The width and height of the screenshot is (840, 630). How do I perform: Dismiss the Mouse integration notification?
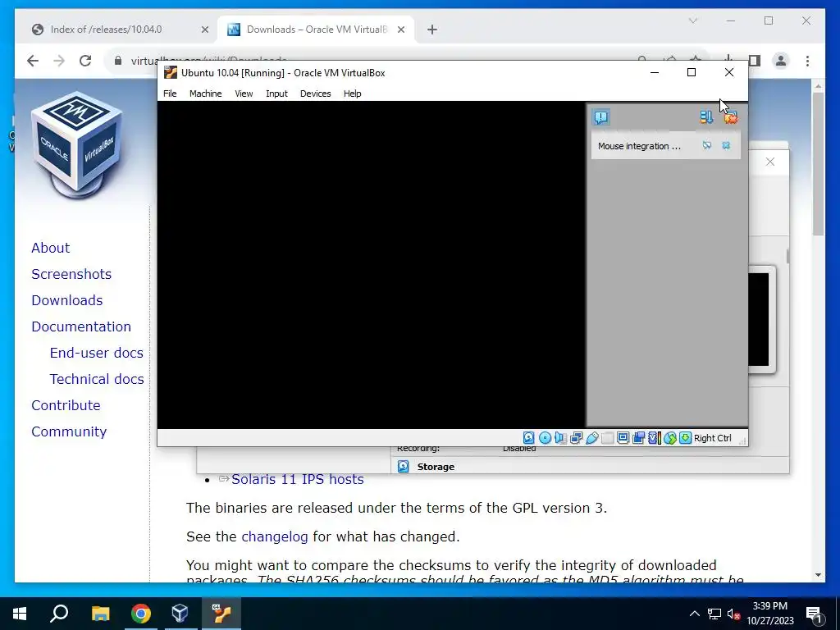point(726,145)
